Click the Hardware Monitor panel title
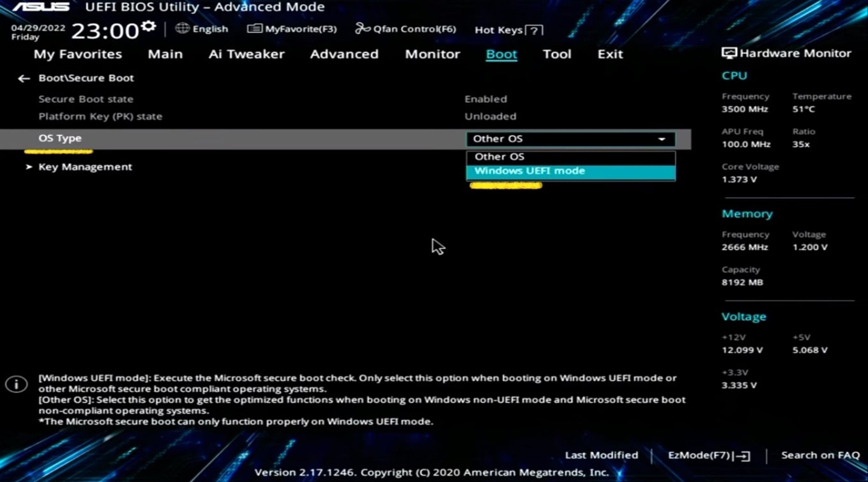The image size is (868, 482). [795, 54]
